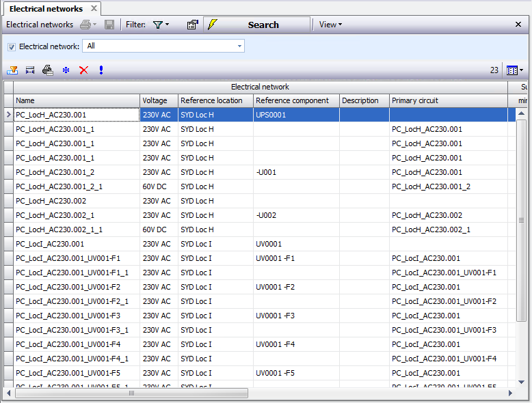
Task: Click the UPS0001 reference component cell
Action: tap(297, 115)
